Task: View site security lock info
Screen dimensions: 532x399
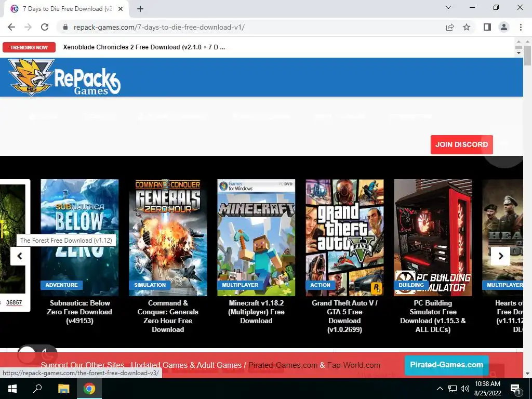Action: pyautogui.click(x=65, y=27)
